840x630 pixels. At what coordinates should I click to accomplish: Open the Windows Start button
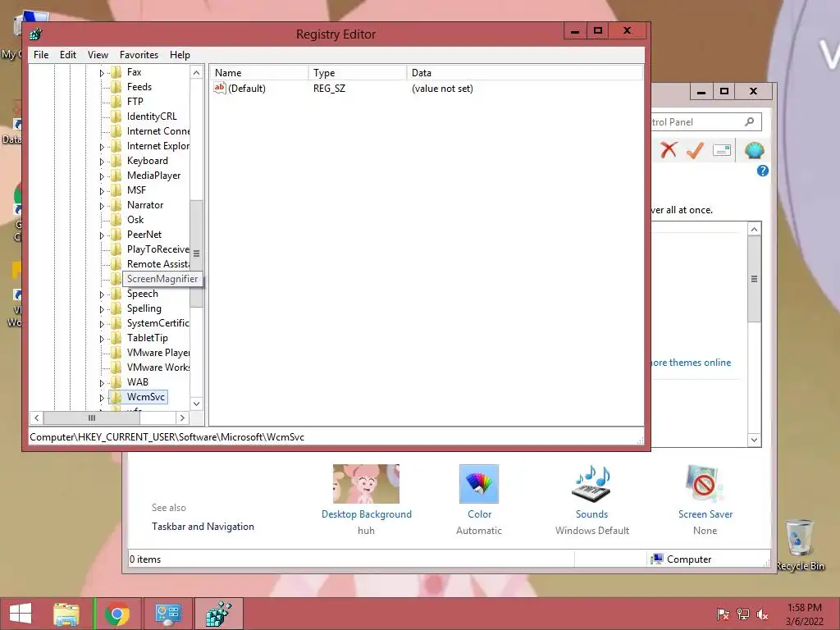click(x=21, y=614)
